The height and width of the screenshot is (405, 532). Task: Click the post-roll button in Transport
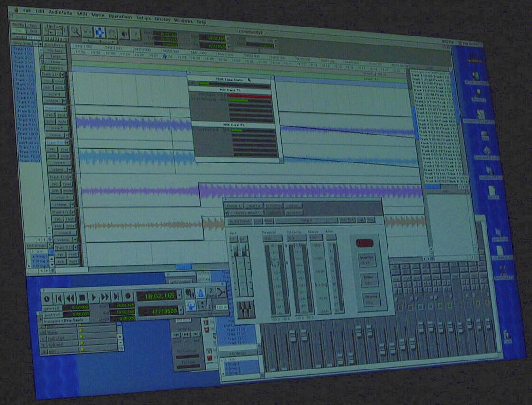click(x=53, y=315)
